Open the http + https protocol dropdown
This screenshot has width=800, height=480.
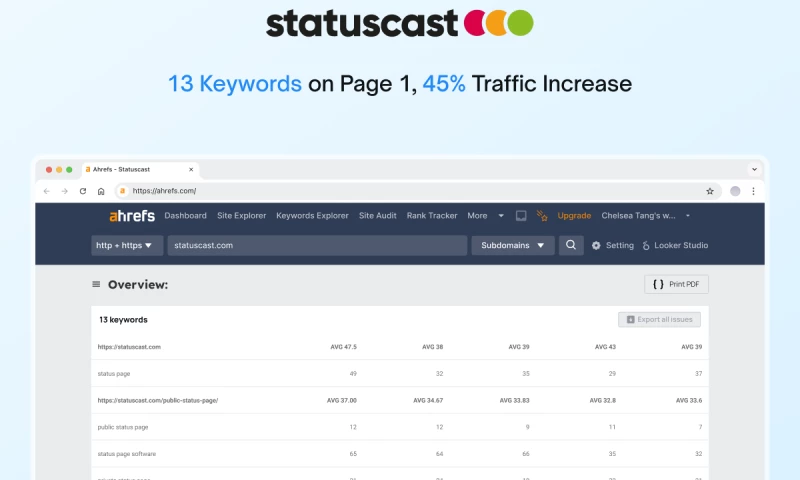point(127,245)
